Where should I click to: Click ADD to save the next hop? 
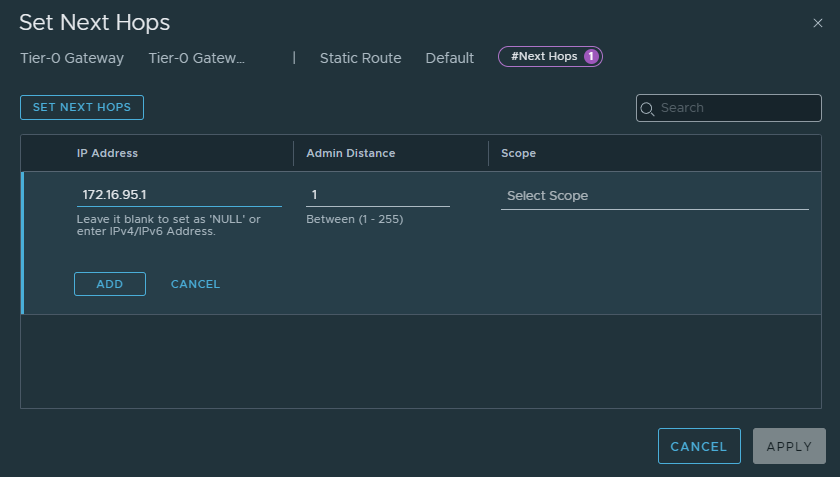(110, 284)
